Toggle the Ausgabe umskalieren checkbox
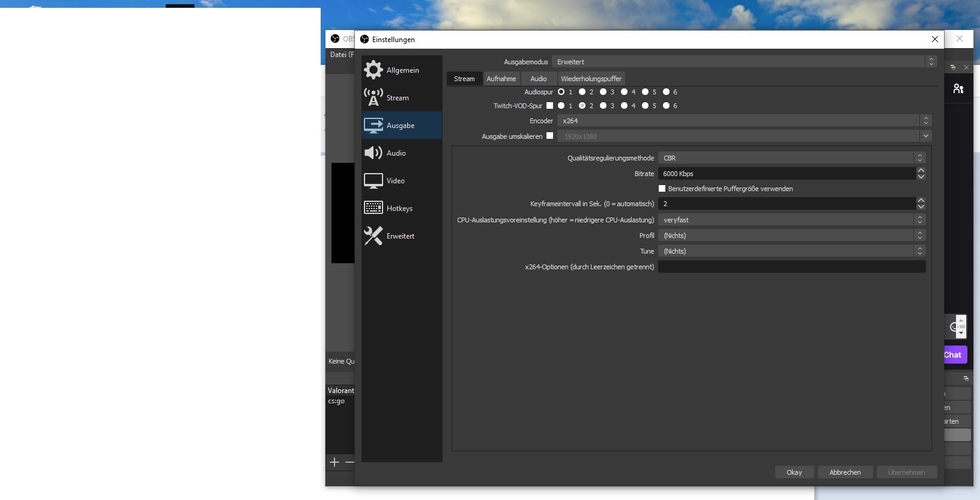This screenshot has height=500, width=980. click(x=549, y=136)
